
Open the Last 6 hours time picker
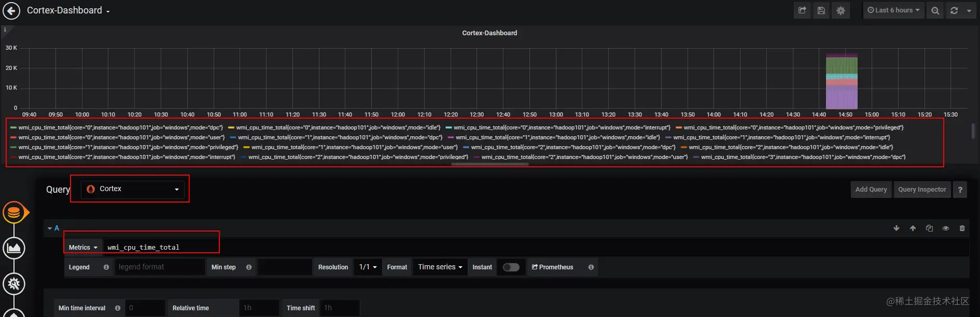click(x=893, y=10)
